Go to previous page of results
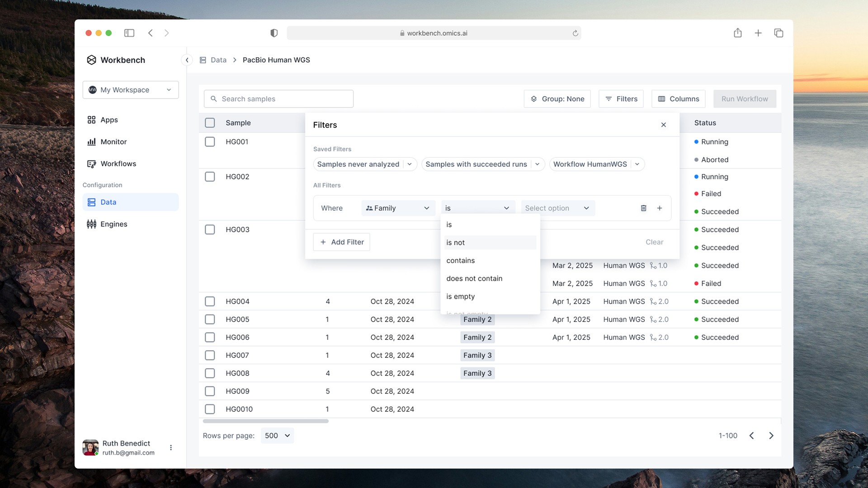Screen dimensions: 868x488 [751, 436]
